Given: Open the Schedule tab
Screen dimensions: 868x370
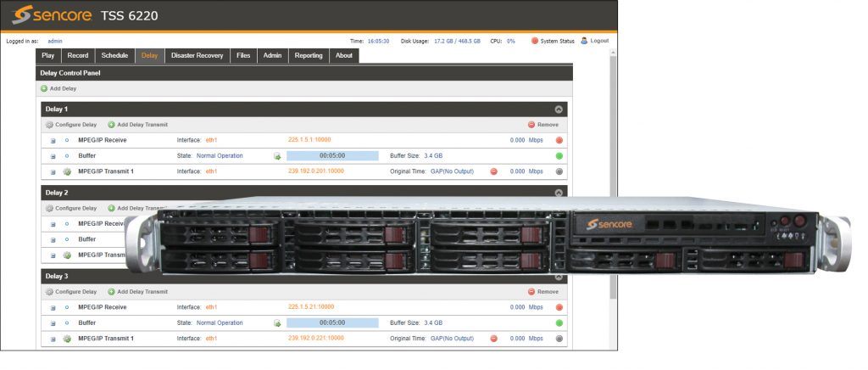Looking at the screenshot, I should (x=114, y=56).
